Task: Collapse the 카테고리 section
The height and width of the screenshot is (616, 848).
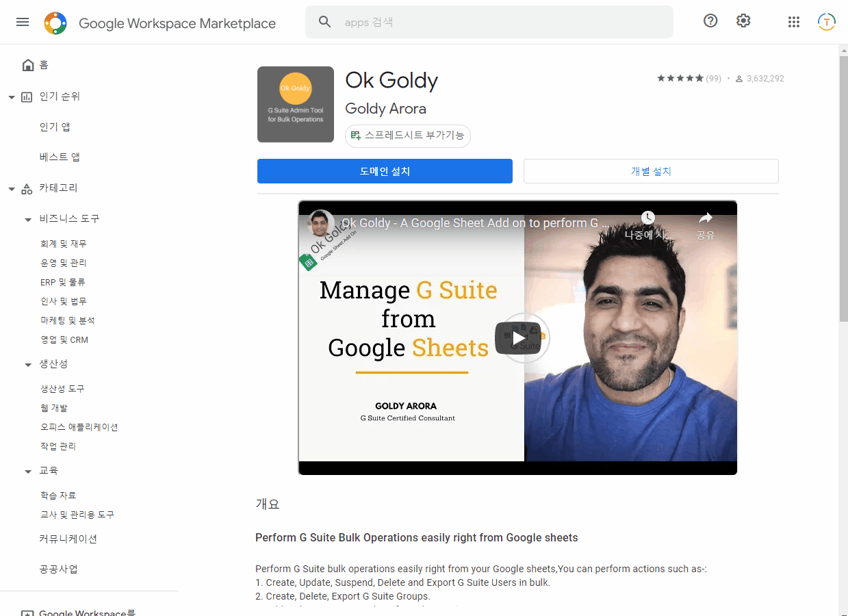Action: [12, 189]
